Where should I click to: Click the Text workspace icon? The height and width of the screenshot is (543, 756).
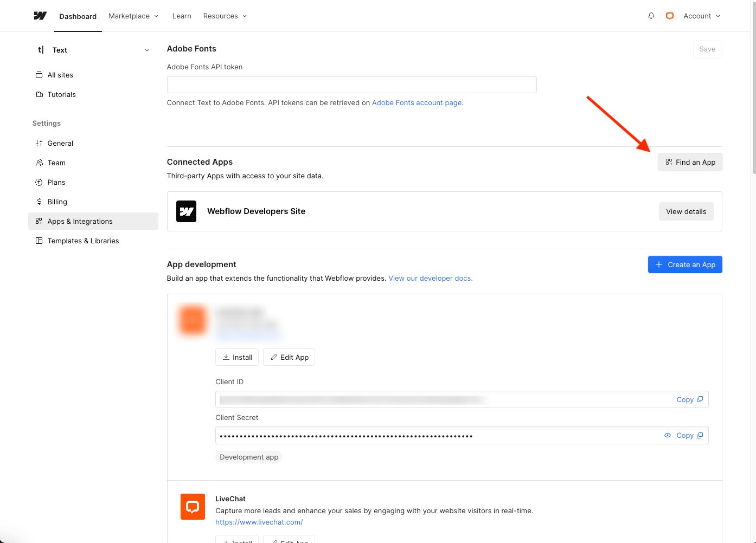41,50
